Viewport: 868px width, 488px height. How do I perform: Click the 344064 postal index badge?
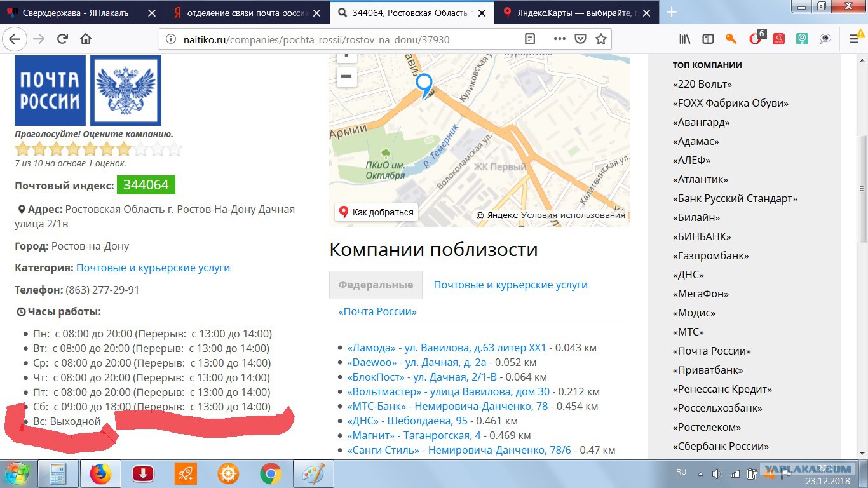[x=146, y=185]
